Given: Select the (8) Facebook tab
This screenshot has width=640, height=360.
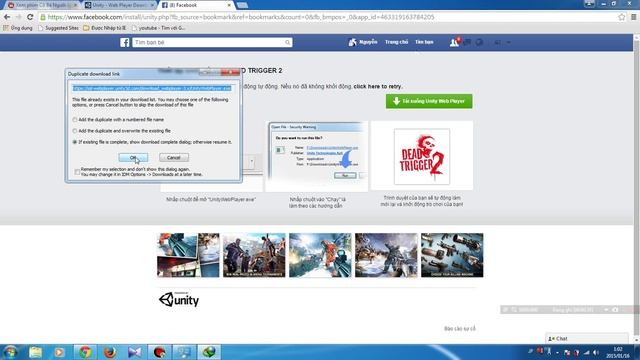Looking at the screenshot, I should click(196, 5).
